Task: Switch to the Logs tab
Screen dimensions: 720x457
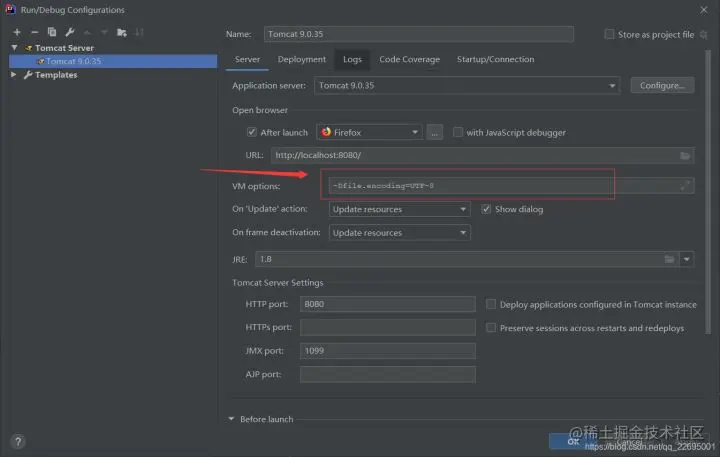Action: click(x=352, y=59)
